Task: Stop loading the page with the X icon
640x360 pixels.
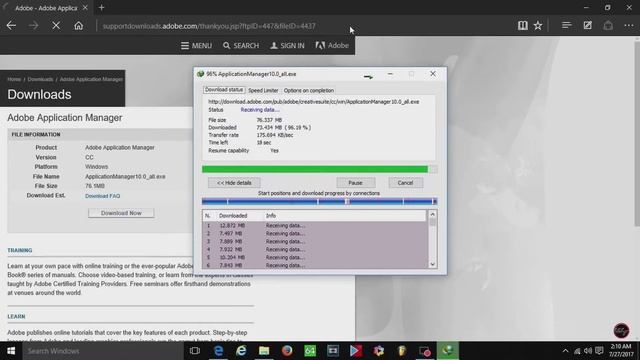Action: click(x=56, y=26)
